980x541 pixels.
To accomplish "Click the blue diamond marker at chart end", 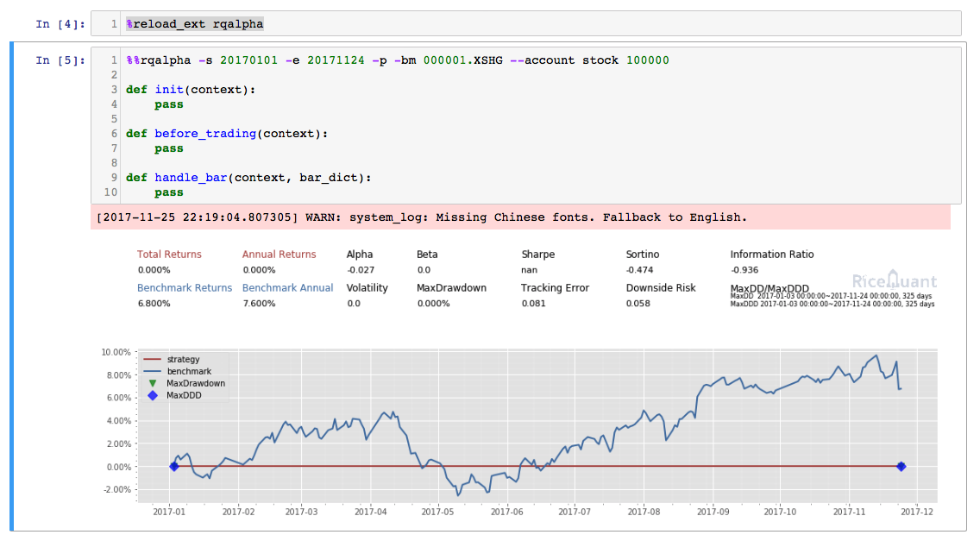I will (901, 467).
